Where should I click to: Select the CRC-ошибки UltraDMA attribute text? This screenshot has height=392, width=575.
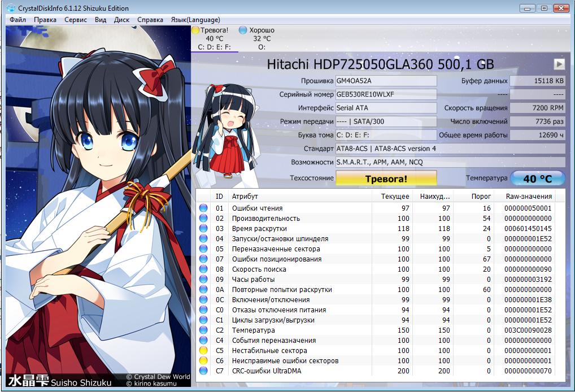tap(267, 371)
